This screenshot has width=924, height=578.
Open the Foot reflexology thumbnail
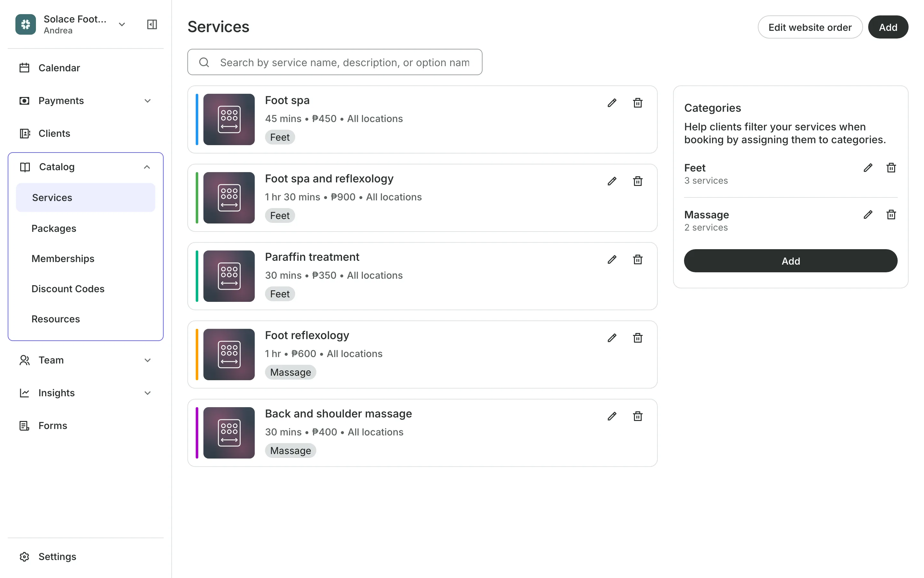coord(229,355)
